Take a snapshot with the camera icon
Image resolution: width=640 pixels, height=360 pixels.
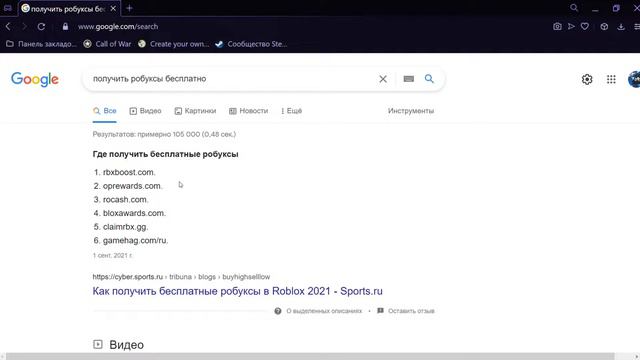pos(557,27)
